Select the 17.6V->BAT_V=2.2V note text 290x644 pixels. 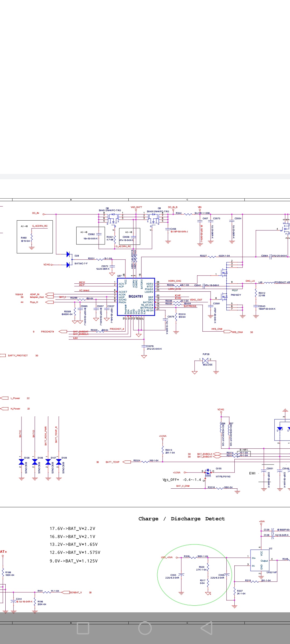click(x=73, y=529)
